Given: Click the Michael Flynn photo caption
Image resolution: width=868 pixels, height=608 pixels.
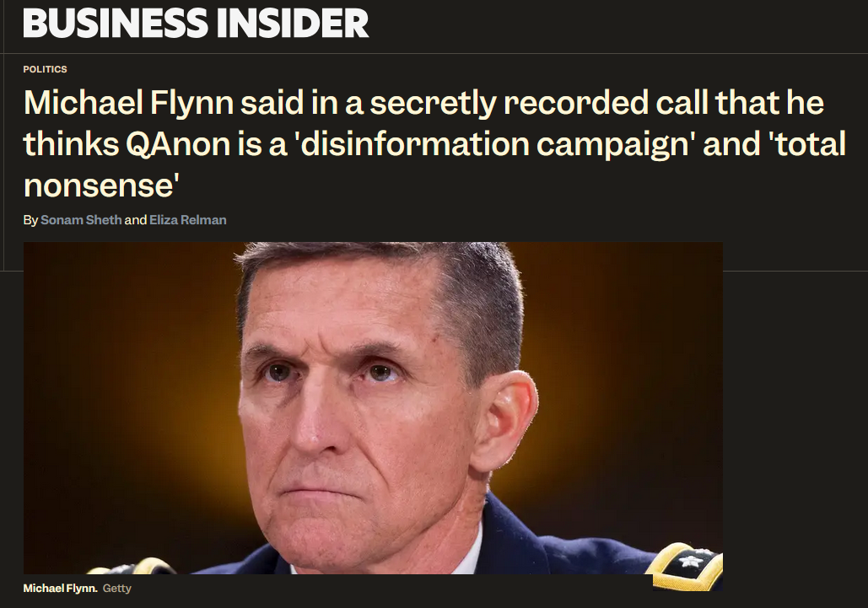Looking at the screenshot, I should click(x=61, y=588).
